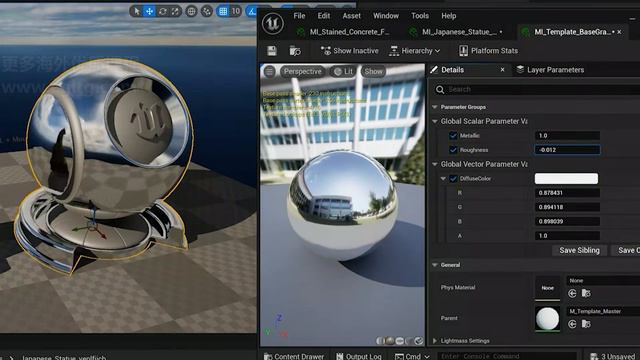This screenshot has height=360, width=640.
Task: Browse to Phys Material asset folder icon
Action: tap(586, 293)
